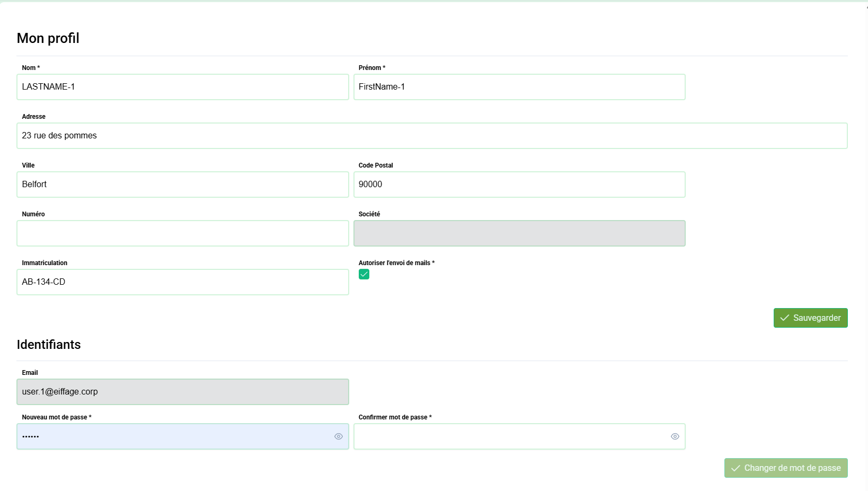Reveal the confirm password via its eye icon
Image resolution: width=868 pixels, height=491 pixels.
tap(675, 436)
